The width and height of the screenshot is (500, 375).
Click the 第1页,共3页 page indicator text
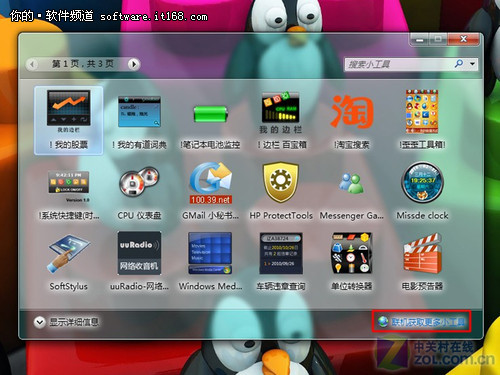coord(83,64)
